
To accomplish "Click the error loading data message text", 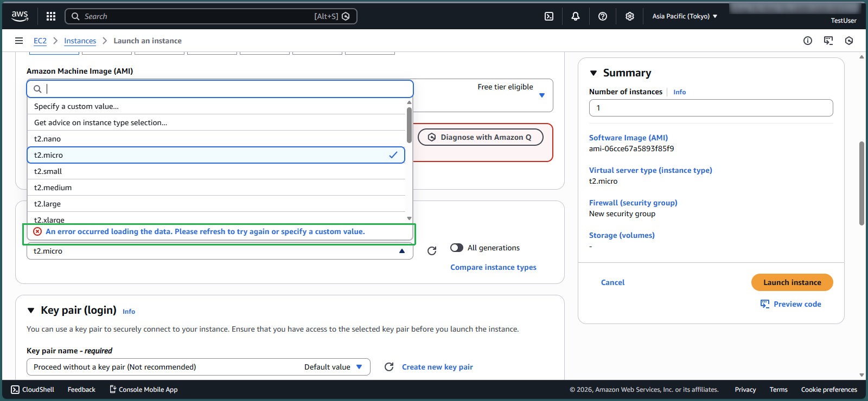I will tap(205, 231).
